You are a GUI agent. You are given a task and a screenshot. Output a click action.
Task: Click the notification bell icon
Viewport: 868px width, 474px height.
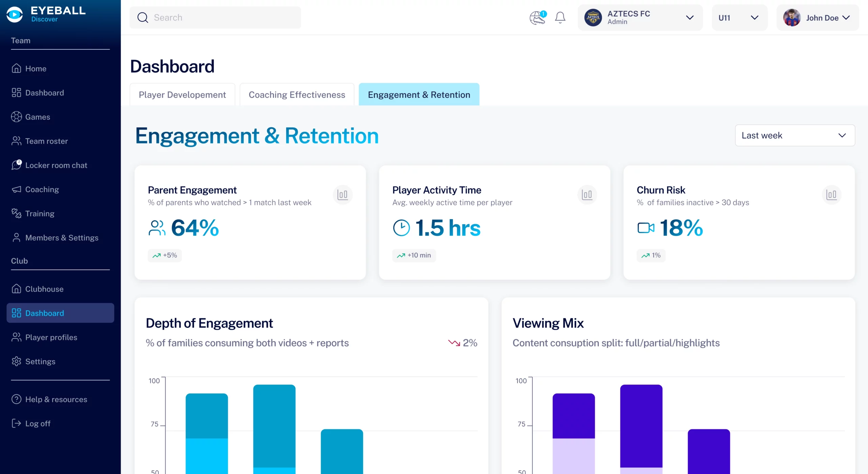[560, 18]
